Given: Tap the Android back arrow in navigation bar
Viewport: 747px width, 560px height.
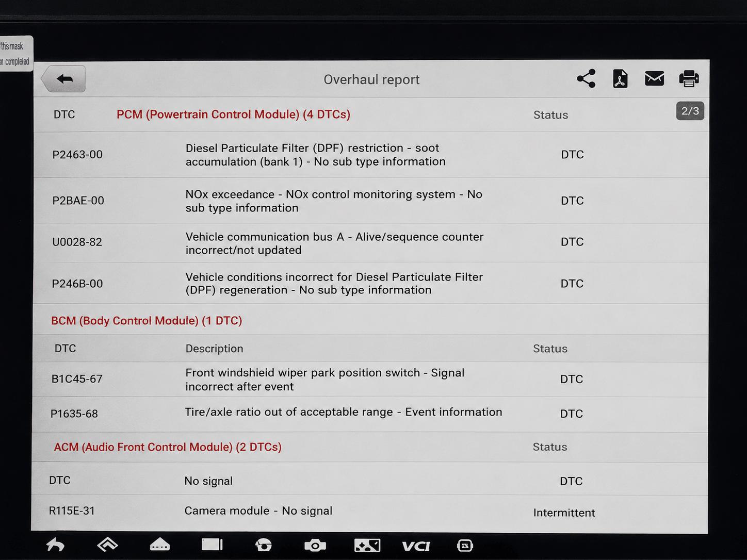Looking at the screenshot, I should (x=55, y=545).
